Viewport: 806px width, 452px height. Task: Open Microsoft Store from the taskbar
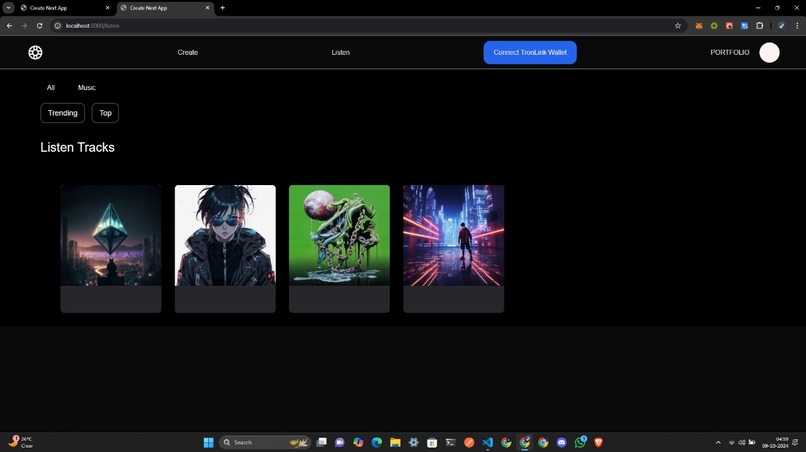[x=432, y=442]
